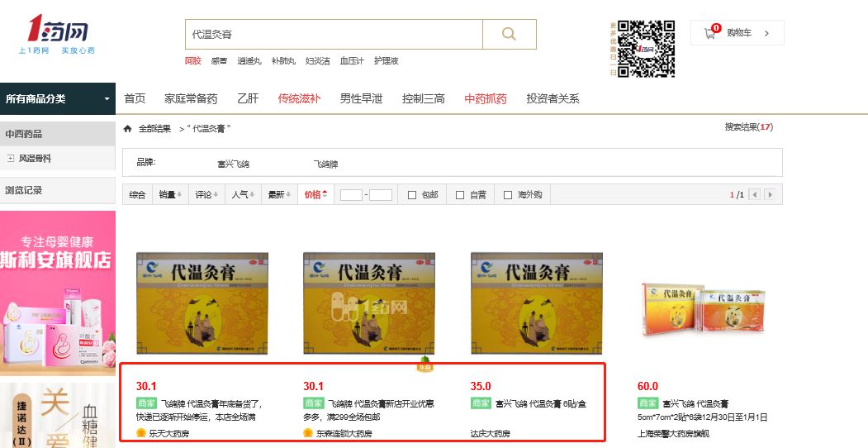Open 35.0 代温灸膏 product image
Viewport: 868px width, 448px height.
[x=537, y=303]
